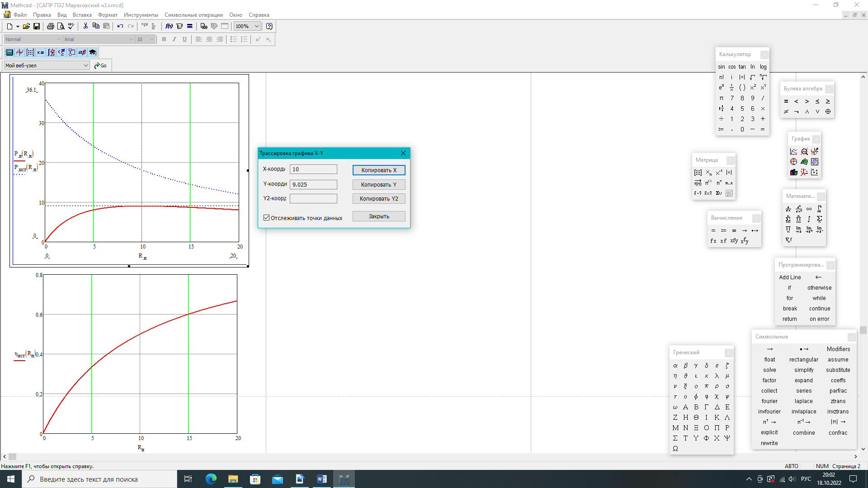Open the Matrix toolbar icon
868x488 pixels.
tap(30, 52)
